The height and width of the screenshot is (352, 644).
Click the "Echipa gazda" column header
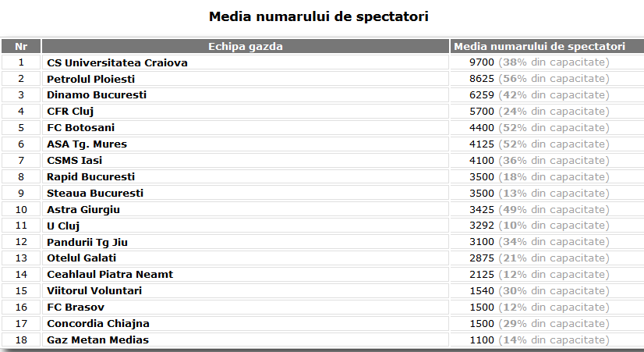[x=246, y=46]
